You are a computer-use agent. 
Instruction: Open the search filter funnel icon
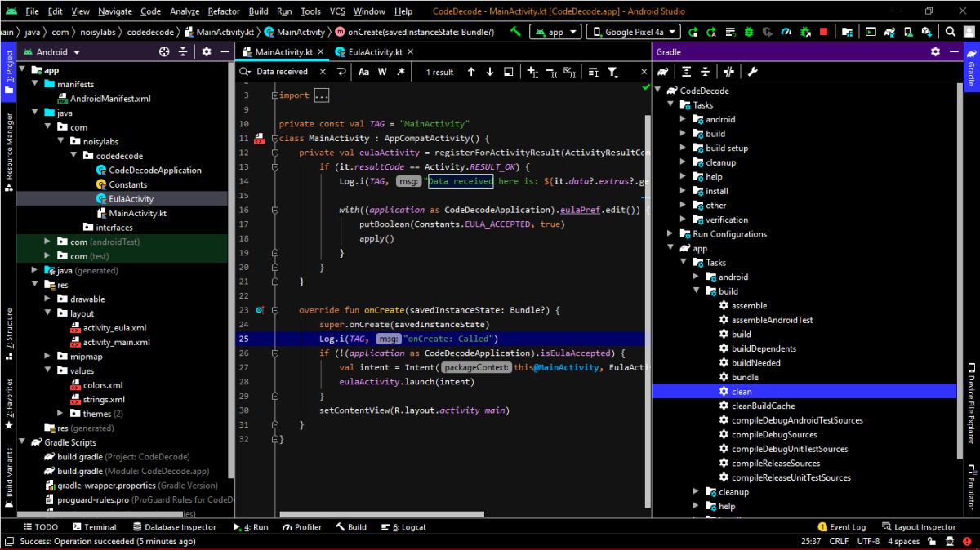click(x=612, y=72)
